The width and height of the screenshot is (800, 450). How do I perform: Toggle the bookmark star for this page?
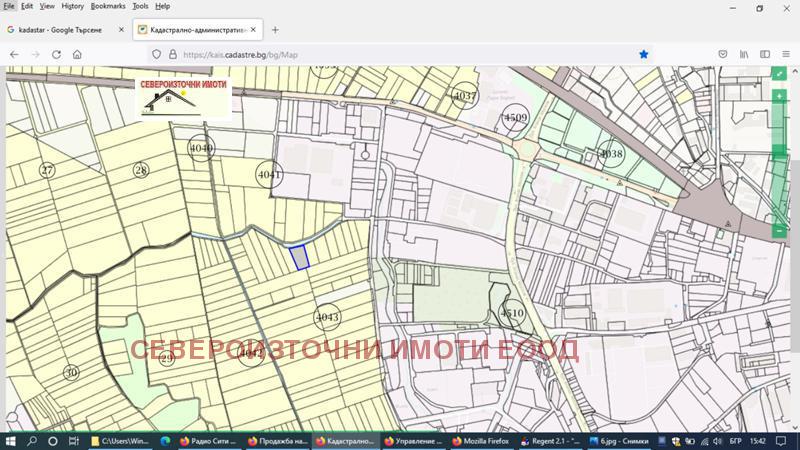click(644, 54)
